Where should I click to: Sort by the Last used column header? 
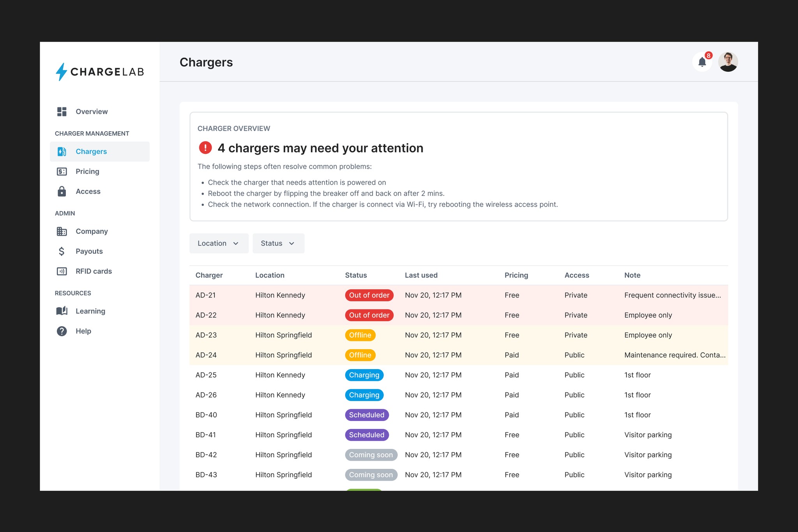point(421,275)
